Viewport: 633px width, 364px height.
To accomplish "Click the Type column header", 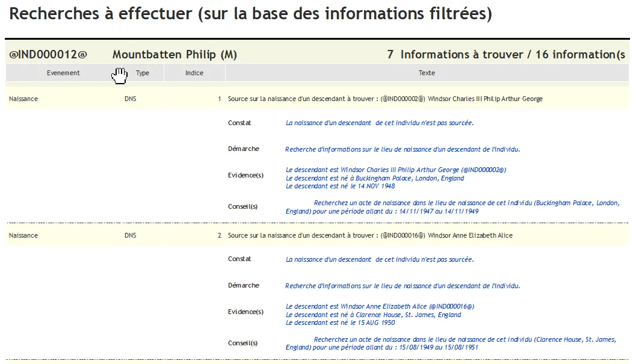I will [x=143, y=73].
